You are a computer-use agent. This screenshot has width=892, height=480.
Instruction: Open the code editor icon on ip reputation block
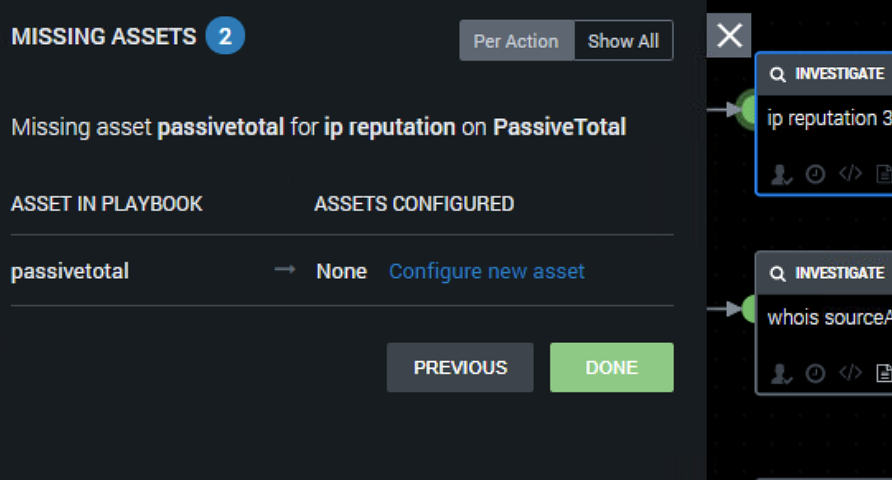850,173
